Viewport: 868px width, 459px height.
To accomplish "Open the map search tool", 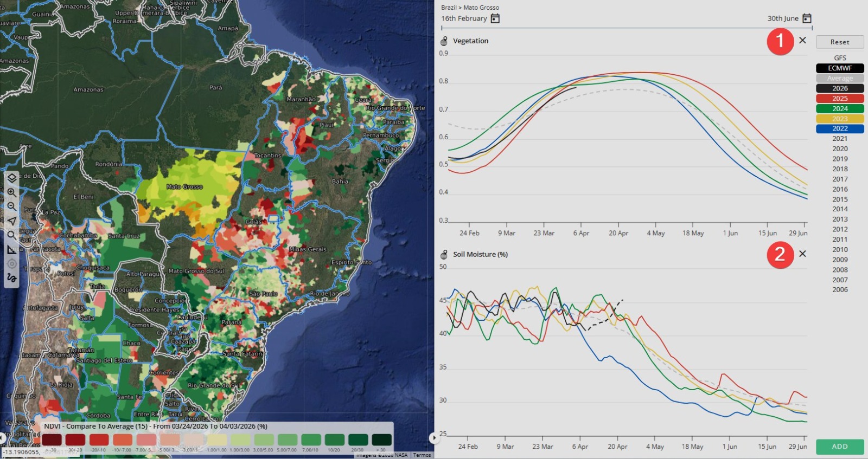I will pos(12,235).
